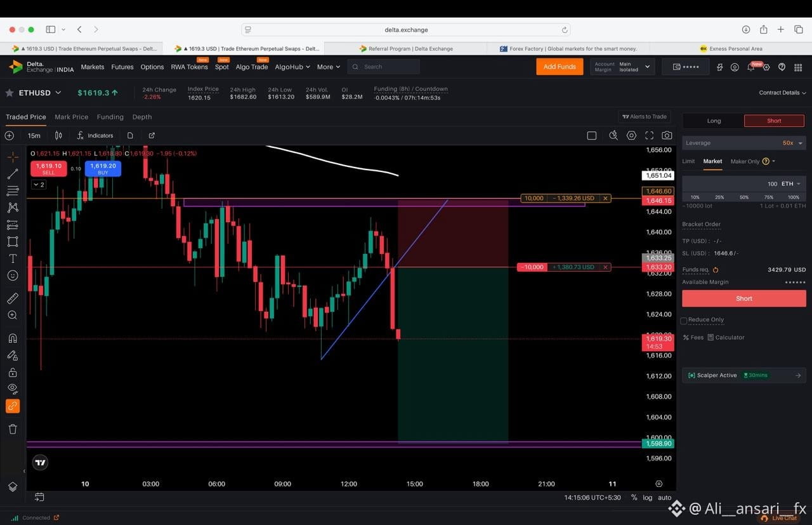The width and height of the screenshot is (812, 525).
Task: Open the Options menu
Action: (152, 67)
